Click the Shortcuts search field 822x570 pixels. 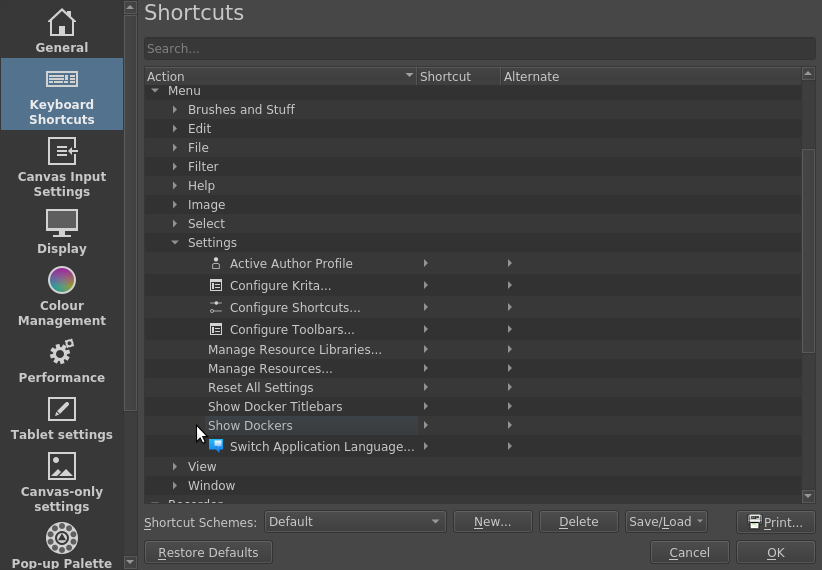click(479, 48)
